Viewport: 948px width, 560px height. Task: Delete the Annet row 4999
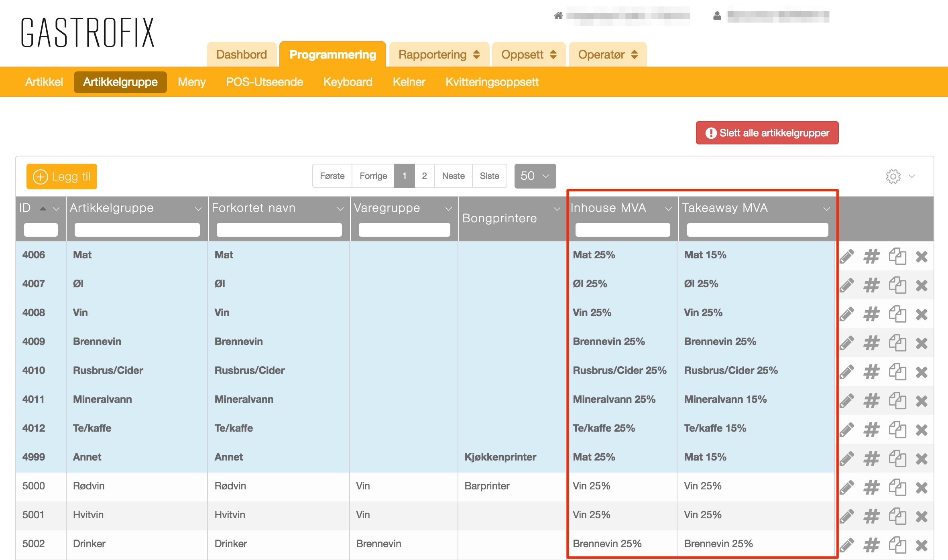922,459
